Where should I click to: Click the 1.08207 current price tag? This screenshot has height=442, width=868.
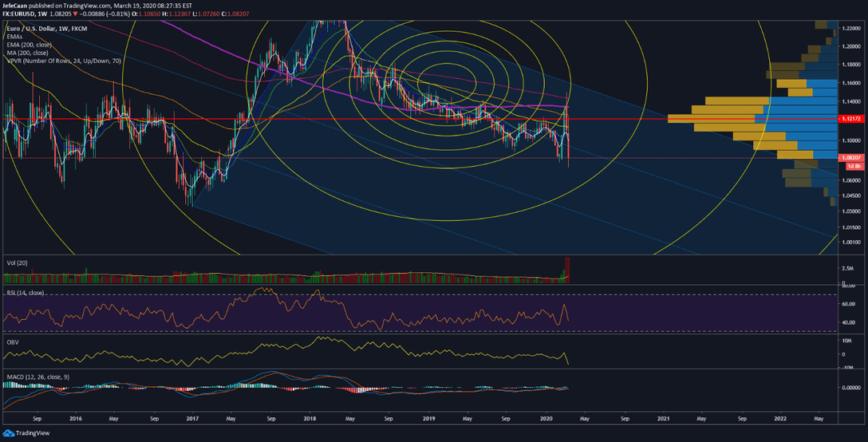[850, 158]
